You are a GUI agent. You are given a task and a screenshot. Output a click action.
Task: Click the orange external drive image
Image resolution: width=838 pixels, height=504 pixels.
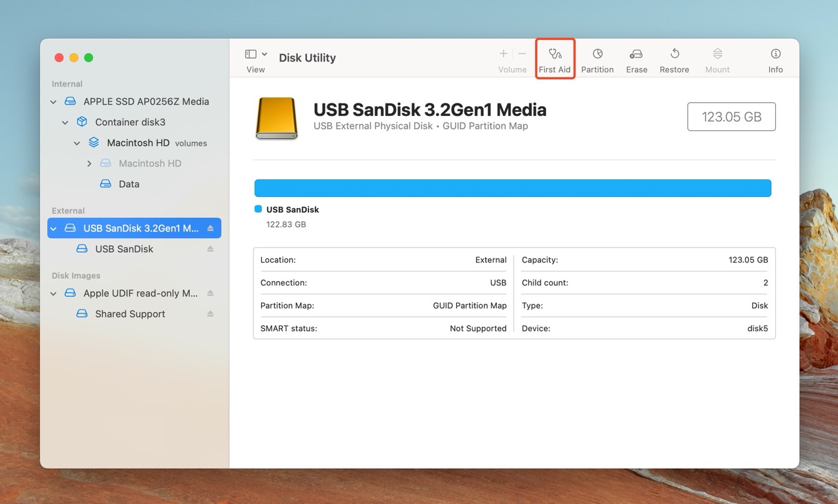pyautogui.click(x=276, y=118)
